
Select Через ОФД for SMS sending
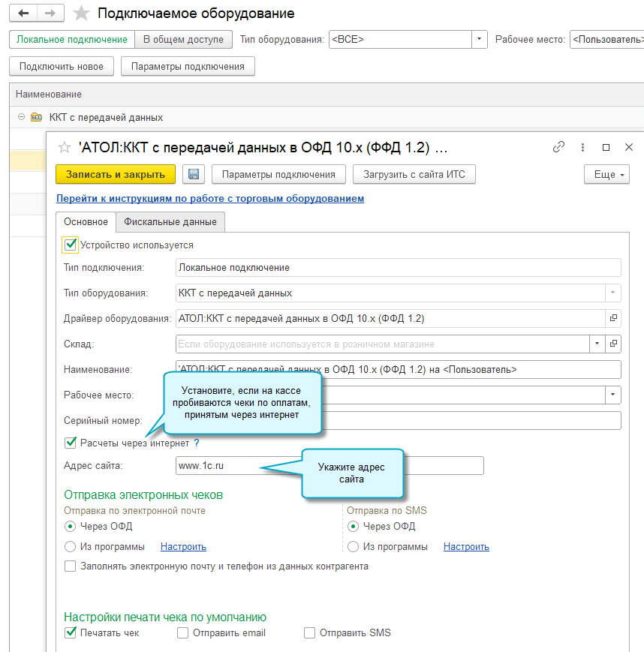pos(353,527)
